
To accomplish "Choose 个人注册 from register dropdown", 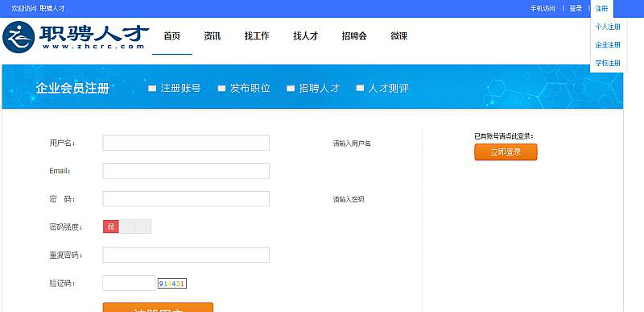I will tap(608, 27).
